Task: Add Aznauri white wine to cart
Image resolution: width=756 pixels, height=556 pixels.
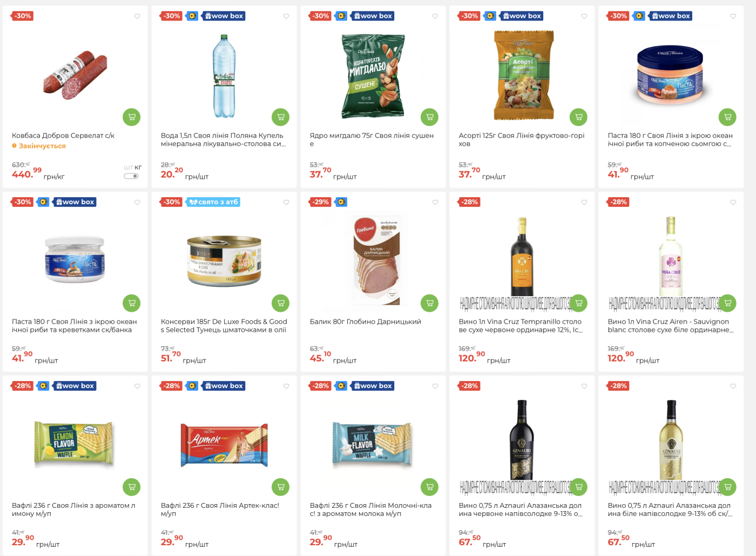Action: point(727,487)
